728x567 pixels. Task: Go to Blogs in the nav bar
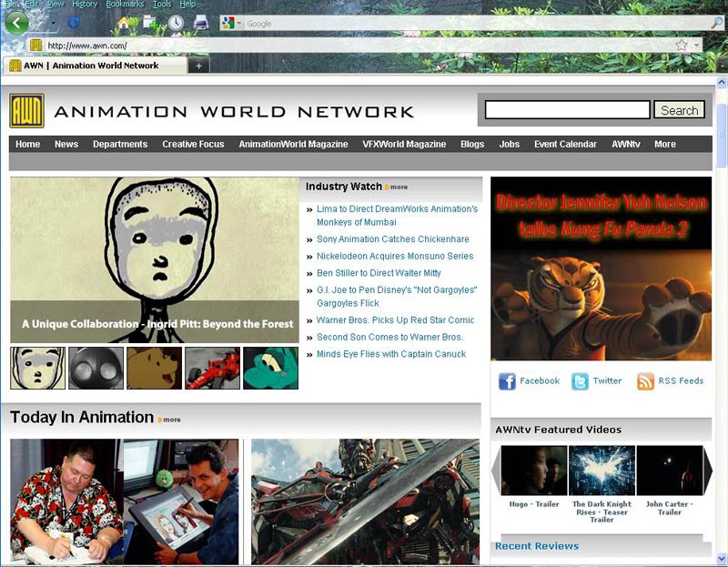(x=472, y=145)
